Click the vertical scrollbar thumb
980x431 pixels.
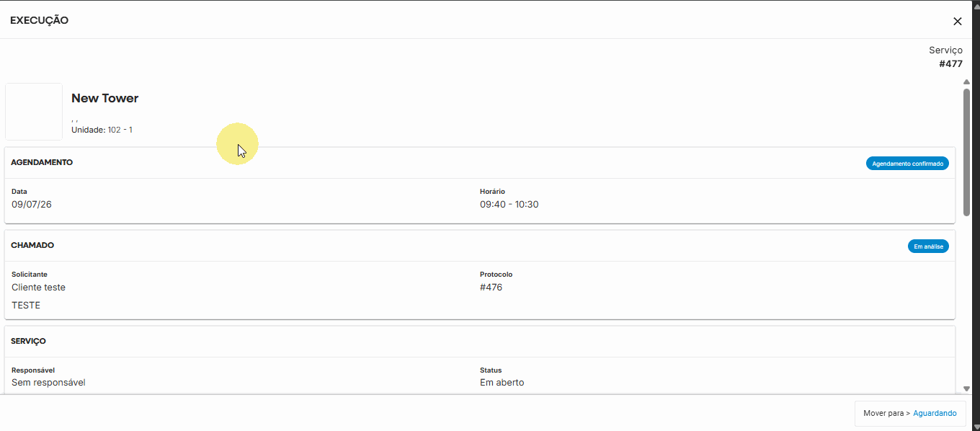point(966,152)
